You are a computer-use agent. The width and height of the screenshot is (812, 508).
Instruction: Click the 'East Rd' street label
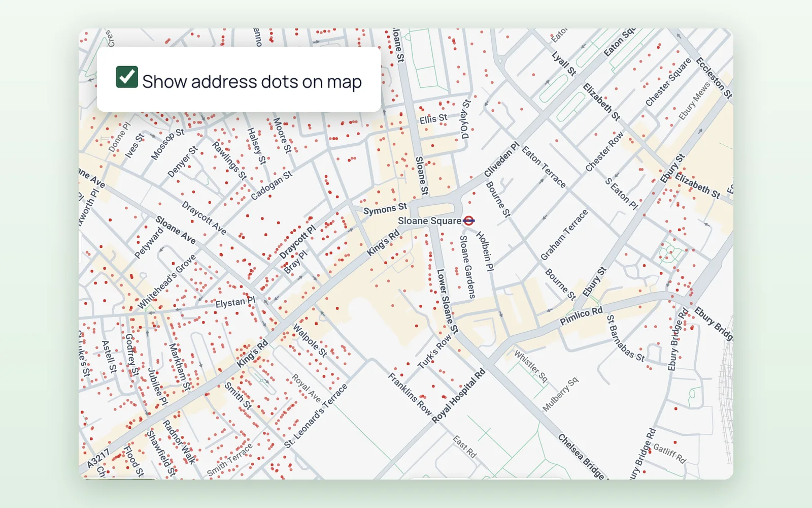pos(465,447)
